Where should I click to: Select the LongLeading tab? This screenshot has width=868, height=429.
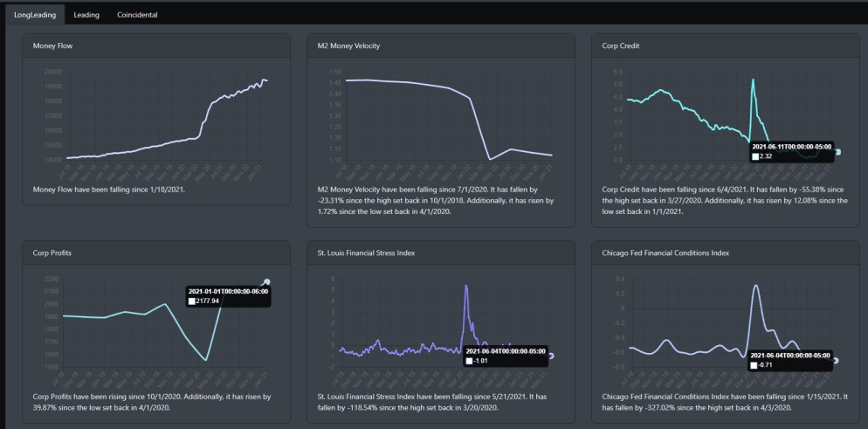pyautogui.click(x=33, y=14)
